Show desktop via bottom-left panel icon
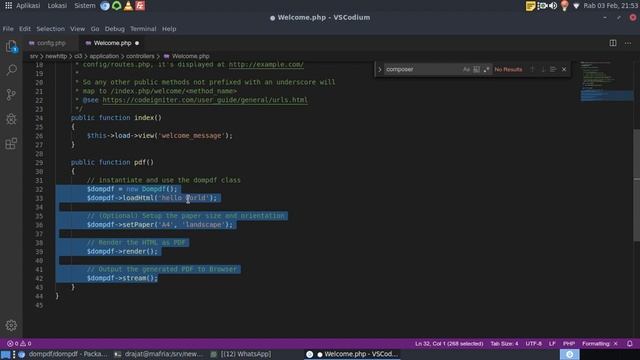 [x=5, y=354]
